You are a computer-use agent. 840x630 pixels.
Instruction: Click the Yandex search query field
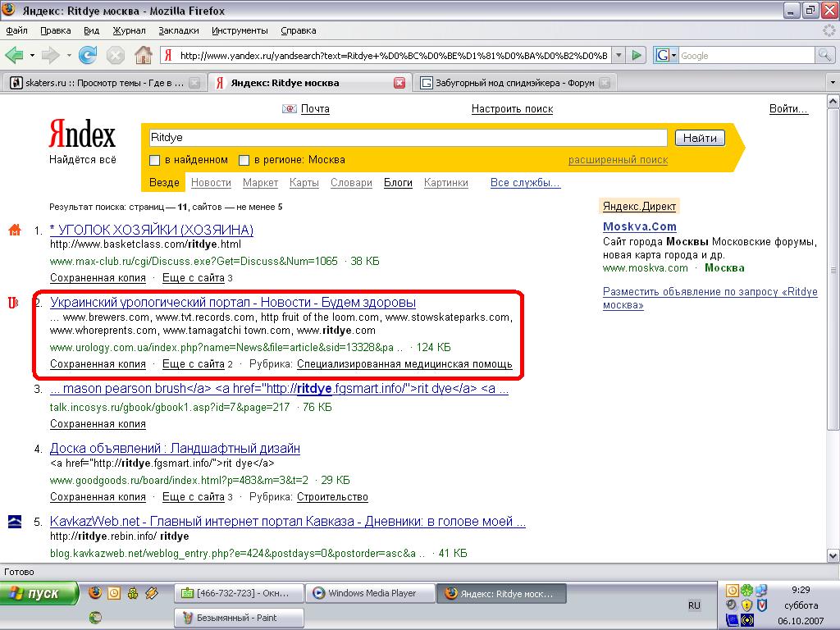click(408, 138)
